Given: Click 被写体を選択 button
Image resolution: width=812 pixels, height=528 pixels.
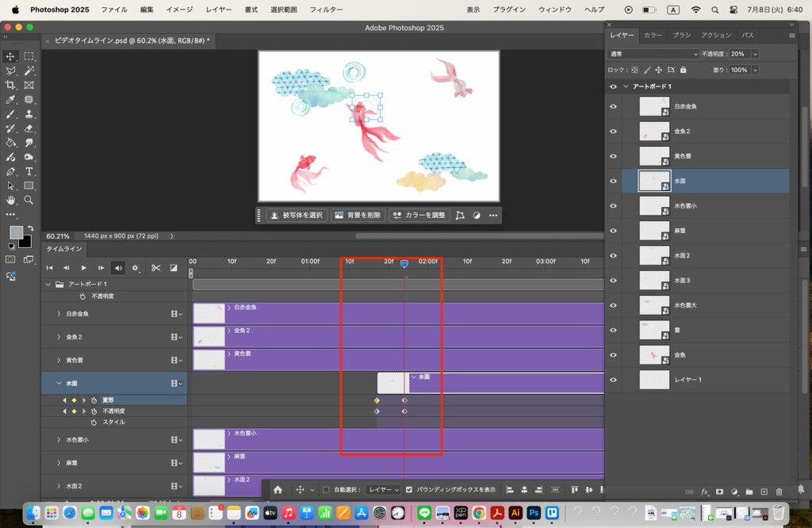Looking at the screenshot, I should coord(297,216).
